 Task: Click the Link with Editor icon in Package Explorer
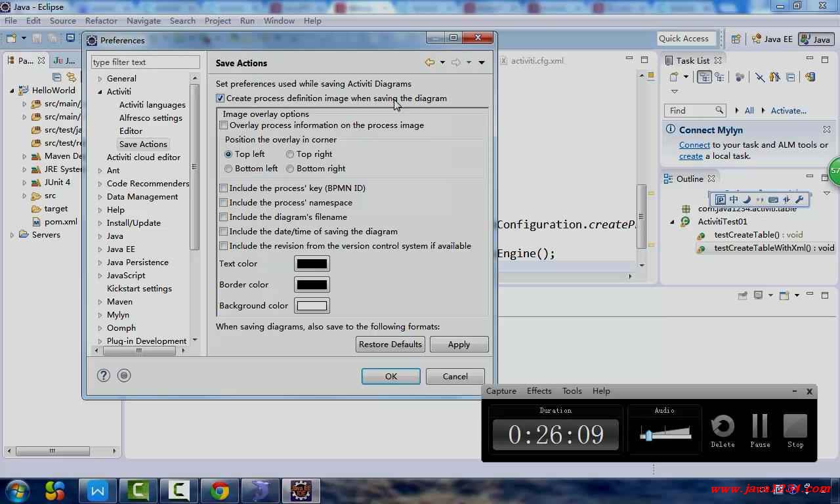71,77
